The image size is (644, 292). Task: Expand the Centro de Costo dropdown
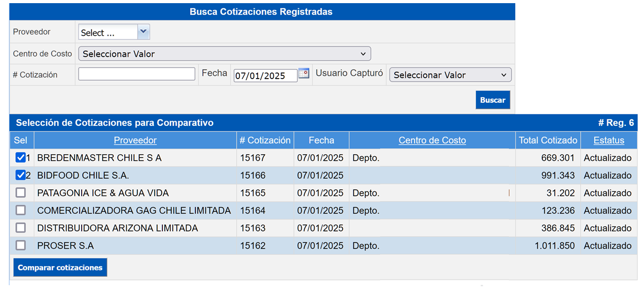[225, 53]
